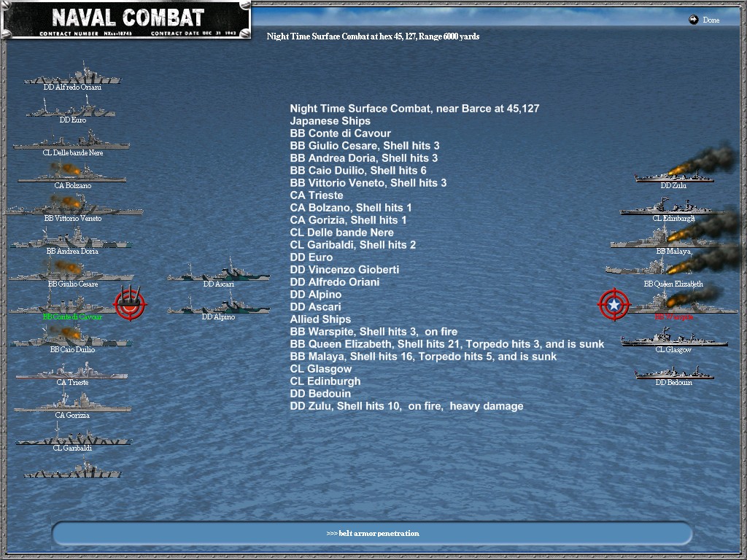747x560 pixels.
Task: Select the CA Trieste ship icon
Action: 72,370
